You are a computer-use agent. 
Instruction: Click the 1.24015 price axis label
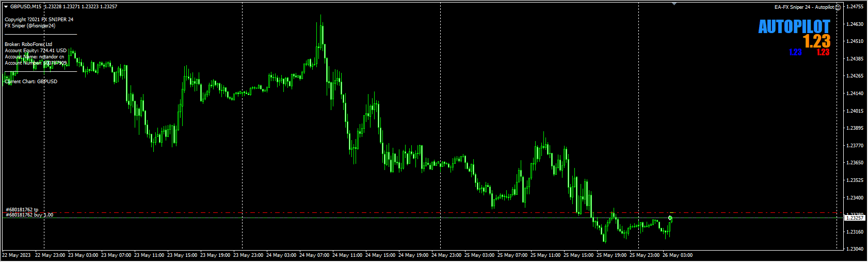click(855, 111)
